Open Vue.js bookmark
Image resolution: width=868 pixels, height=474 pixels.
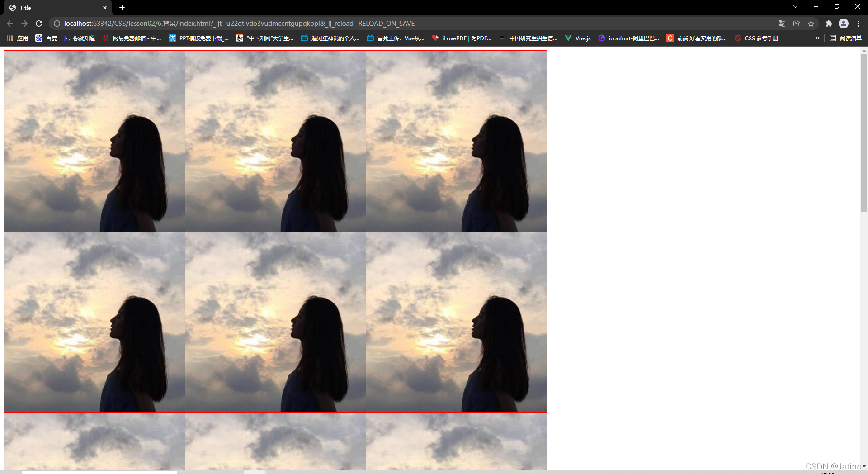(x=578, y=38)
